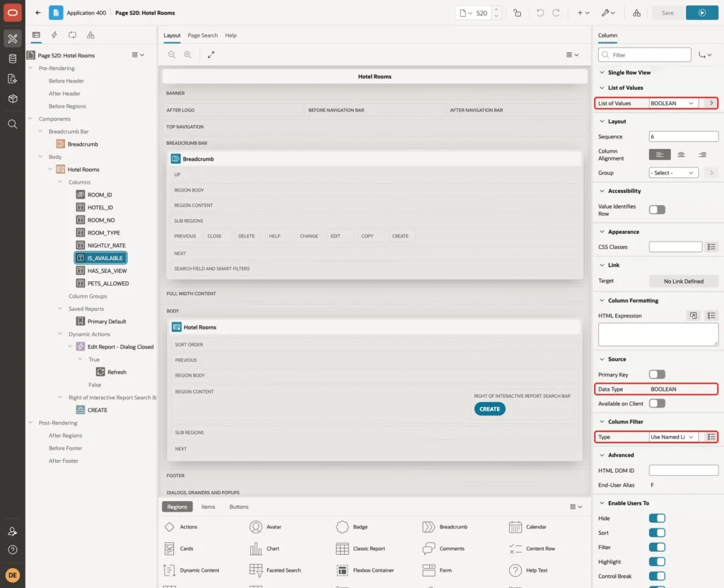Select center column alignment

coord(681,155)
